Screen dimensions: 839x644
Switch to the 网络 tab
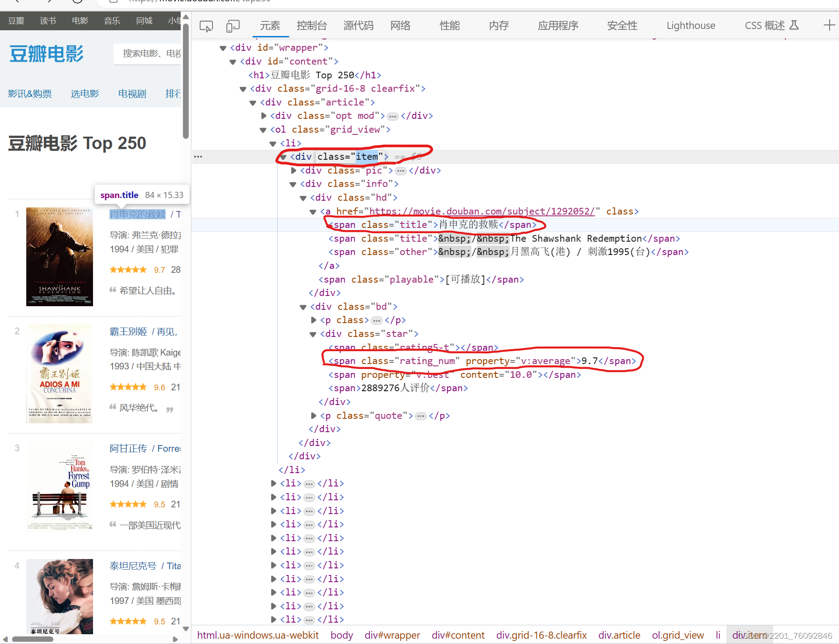pyautogui.click(x=401, y=26)
